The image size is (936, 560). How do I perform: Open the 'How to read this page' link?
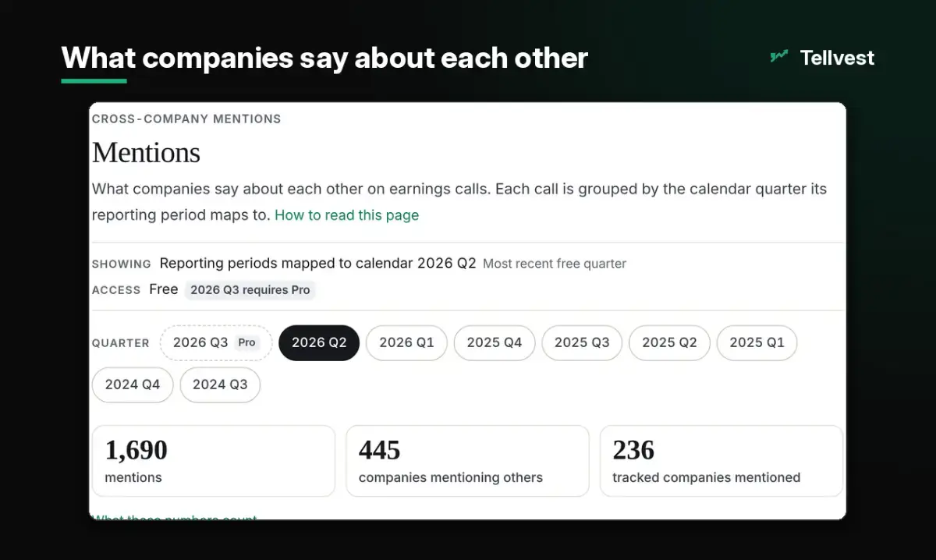pyautogui.click(x=346, y=215)
